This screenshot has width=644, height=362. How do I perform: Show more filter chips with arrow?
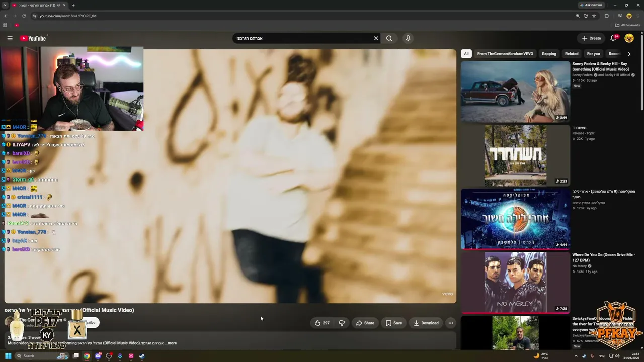(629, 54)
